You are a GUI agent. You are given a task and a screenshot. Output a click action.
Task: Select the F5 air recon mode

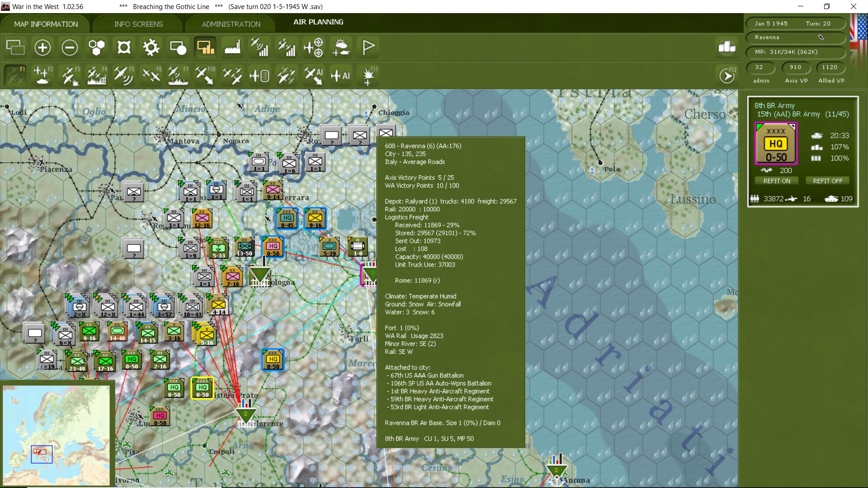click(x=124, y=75)
